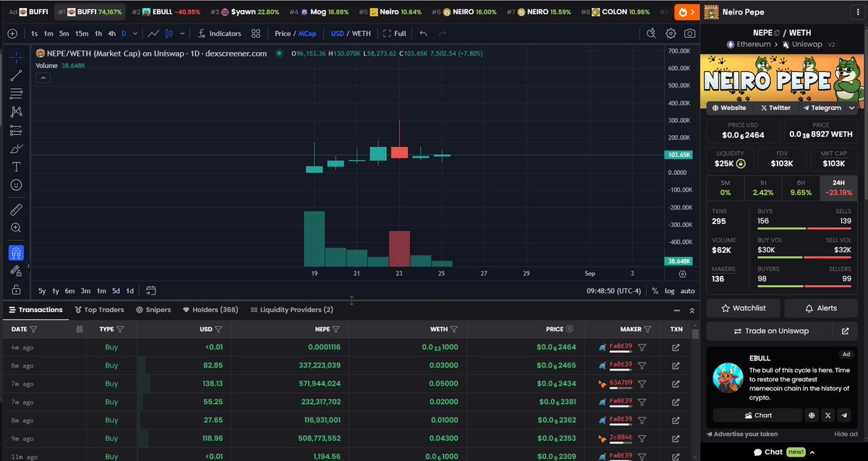Viewport: 868px width, 461px height.
Task: Open the Liquidity Providers (2) tab
Action: point(292,310)
